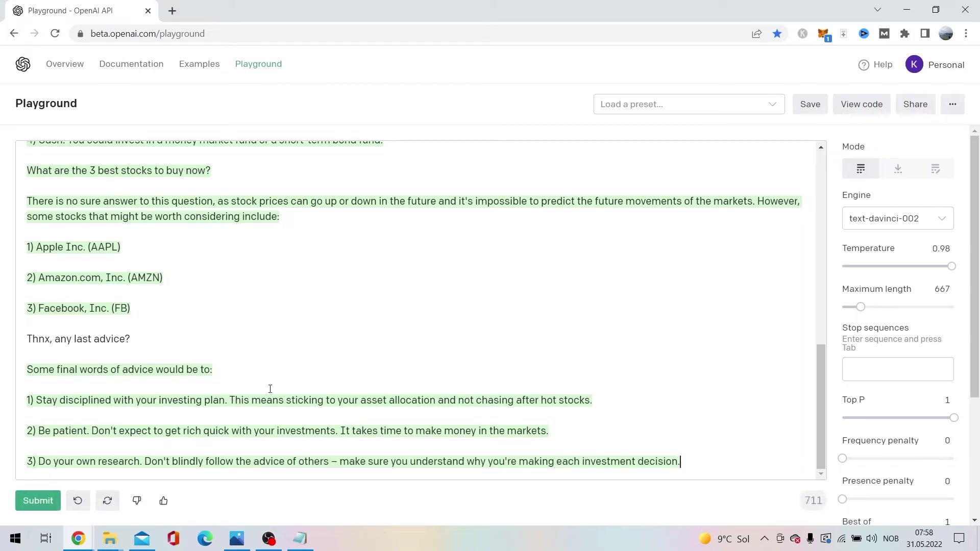Click the Top P slider handle

point(953,418)
